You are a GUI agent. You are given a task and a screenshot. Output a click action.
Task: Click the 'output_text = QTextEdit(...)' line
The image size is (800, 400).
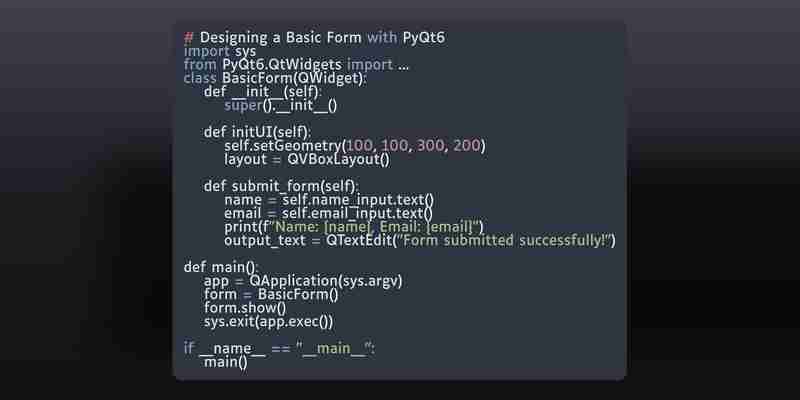coord(420,241)
